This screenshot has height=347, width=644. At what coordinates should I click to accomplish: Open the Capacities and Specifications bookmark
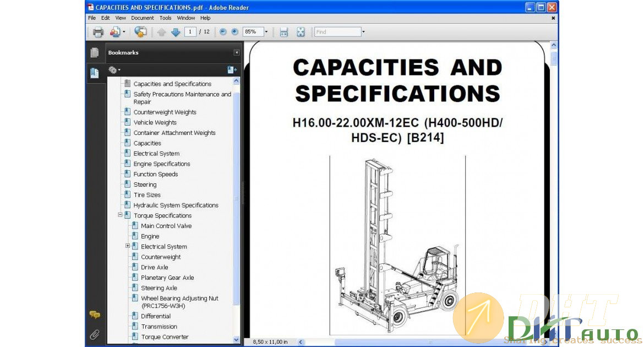[172, 84]
